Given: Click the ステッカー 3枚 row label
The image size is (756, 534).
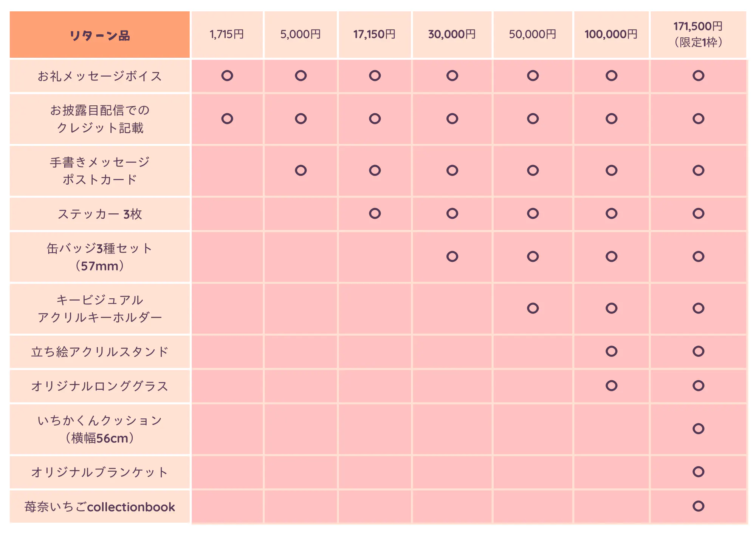Looking at the screenshot, I should click(x=100, y=214).
